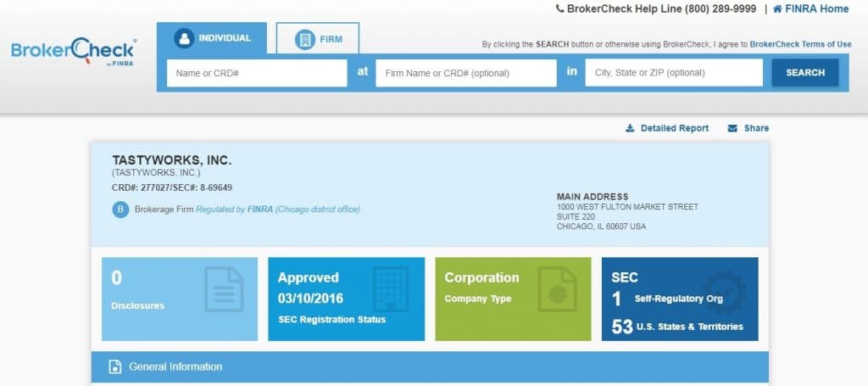The width and height of the screenshot is (868, 386).
Task: Open the BrokerCheck Terms of Use link
Action: (800, 44)
